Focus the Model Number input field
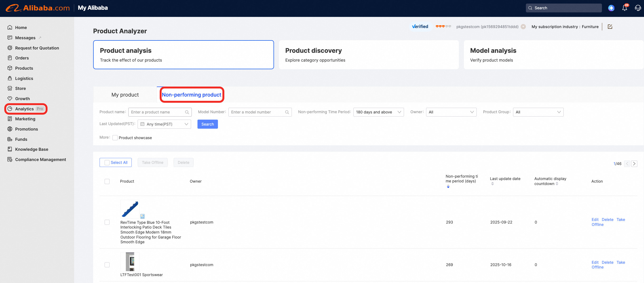644x283 pixels. tap(260, 112)
